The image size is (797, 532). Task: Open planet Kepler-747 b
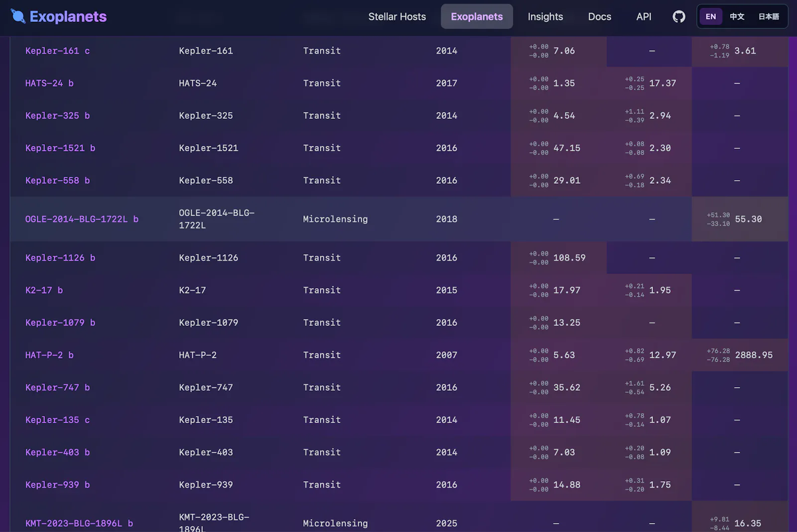57,387
